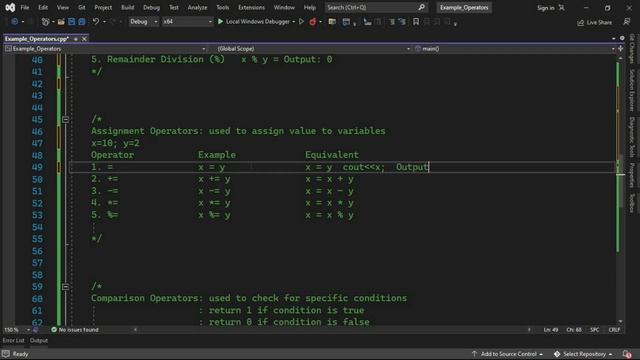Open the Git menu
640x360 pixels.
(82, 7)
